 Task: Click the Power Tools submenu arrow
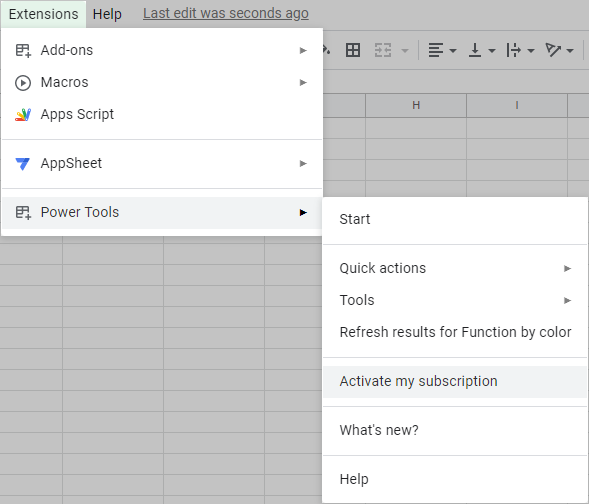coord(303,213)
